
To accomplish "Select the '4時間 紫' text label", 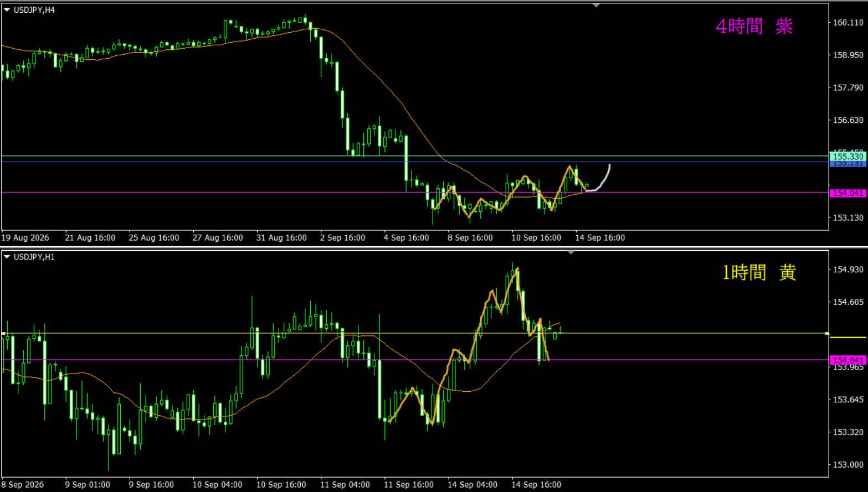I will tap(754, 26).
